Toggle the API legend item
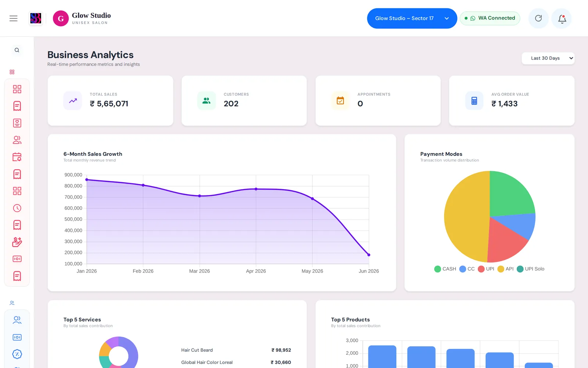The width and height of the screenshot is (588, 368). click(505, 269)
